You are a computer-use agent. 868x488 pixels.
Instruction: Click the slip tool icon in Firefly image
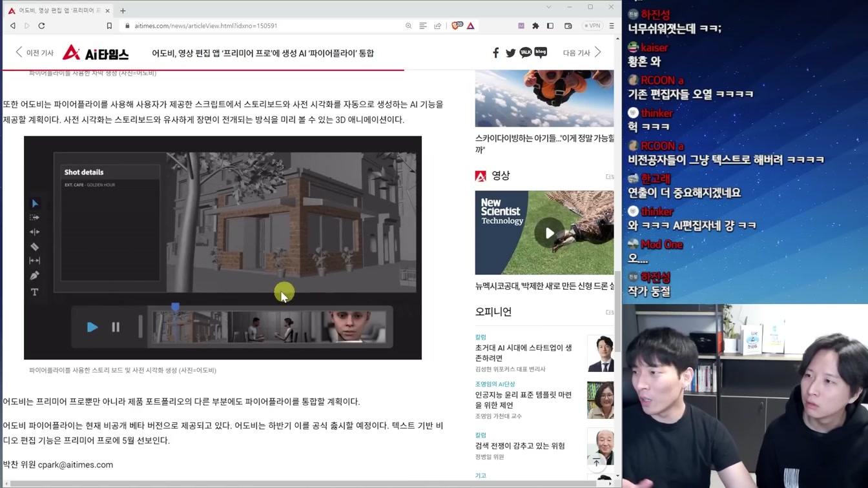(x=35, y=261)
